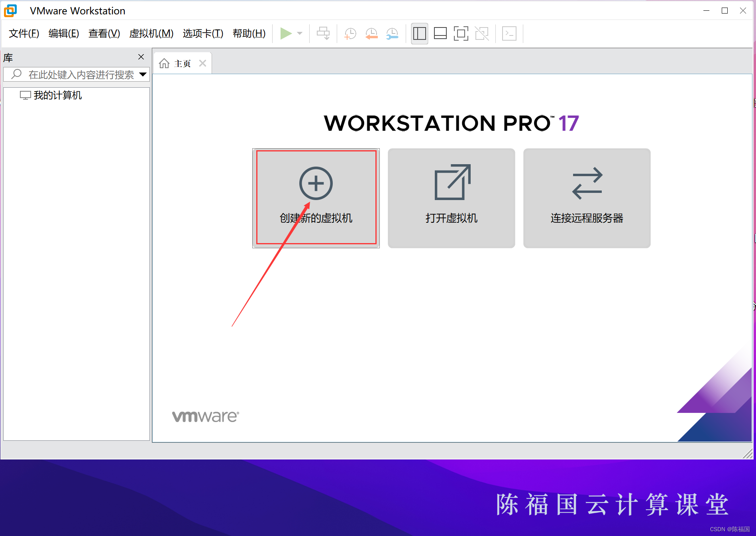This screenshot has width=756, height=536.
Task: Click the Send Ctrl+Alt+Del toolbar icon
Action: pos(323,33)
